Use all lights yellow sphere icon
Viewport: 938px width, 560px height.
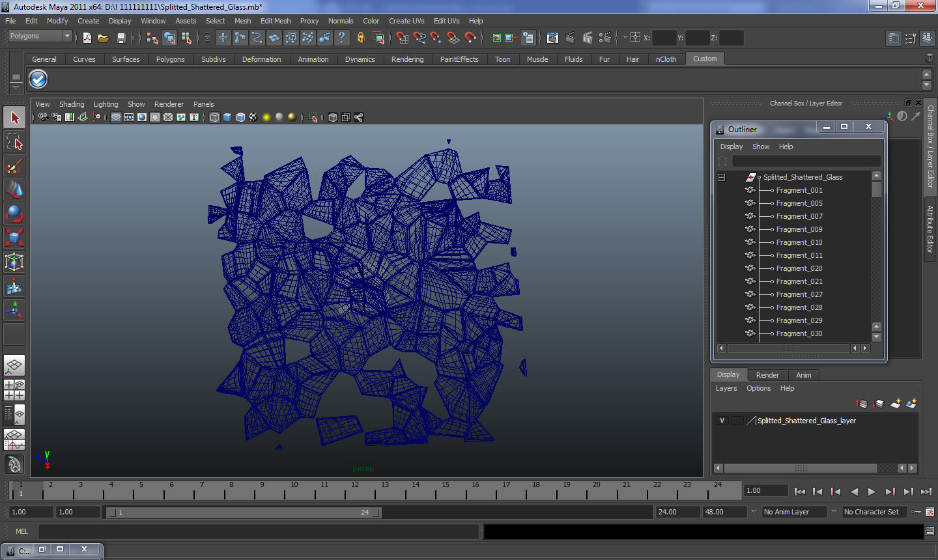coord(266,117)
